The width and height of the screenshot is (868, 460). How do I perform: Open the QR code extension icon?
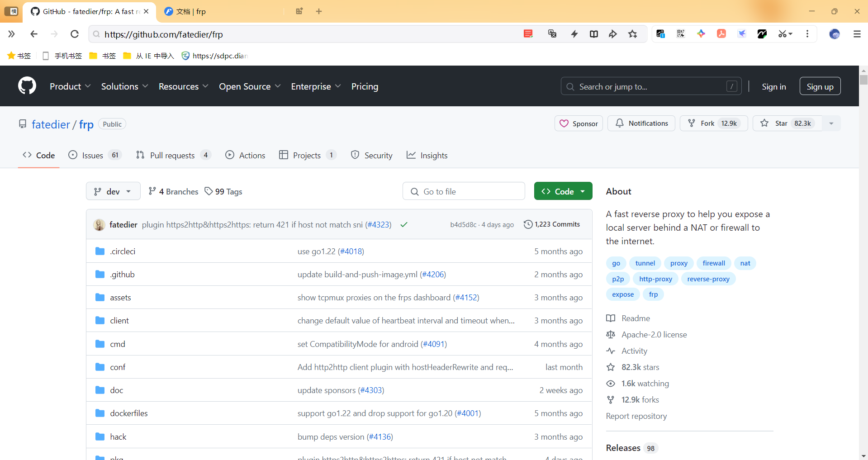pos(680,34)
